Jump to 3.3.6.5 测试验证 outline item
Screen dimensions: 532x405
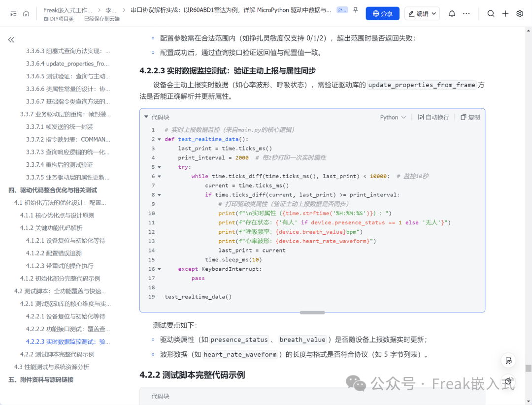(x=68, y=76)
